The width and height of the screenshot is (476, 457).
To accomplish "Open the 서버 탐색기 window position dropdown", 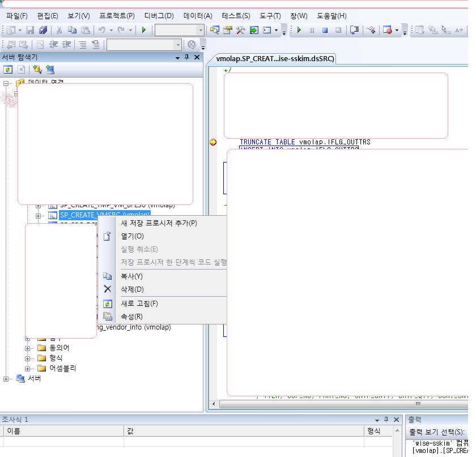I will coord(177,58).
